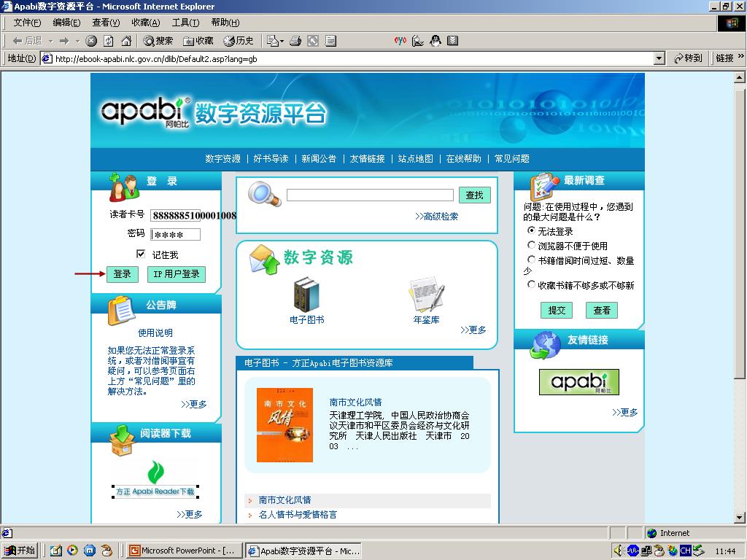The image size is (747, 560).
Task: Stop page loading with the Stop icon
Action: (x=91, y=41)
